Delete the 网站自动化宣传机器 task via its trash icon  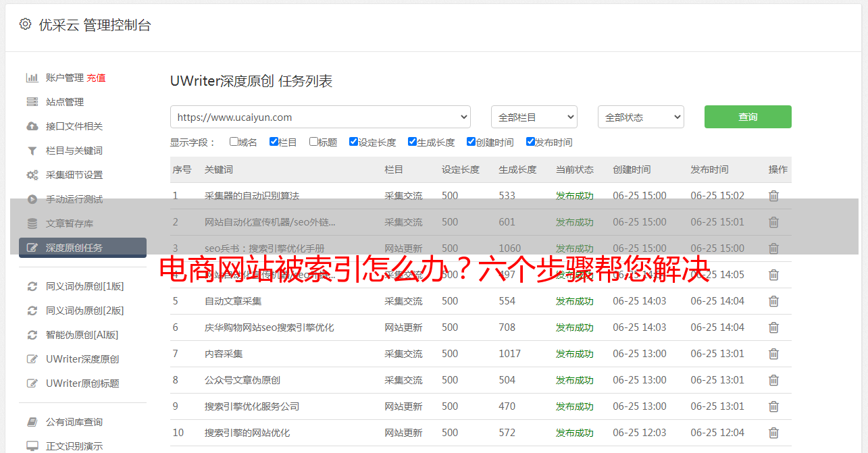[x=773, y=222]
